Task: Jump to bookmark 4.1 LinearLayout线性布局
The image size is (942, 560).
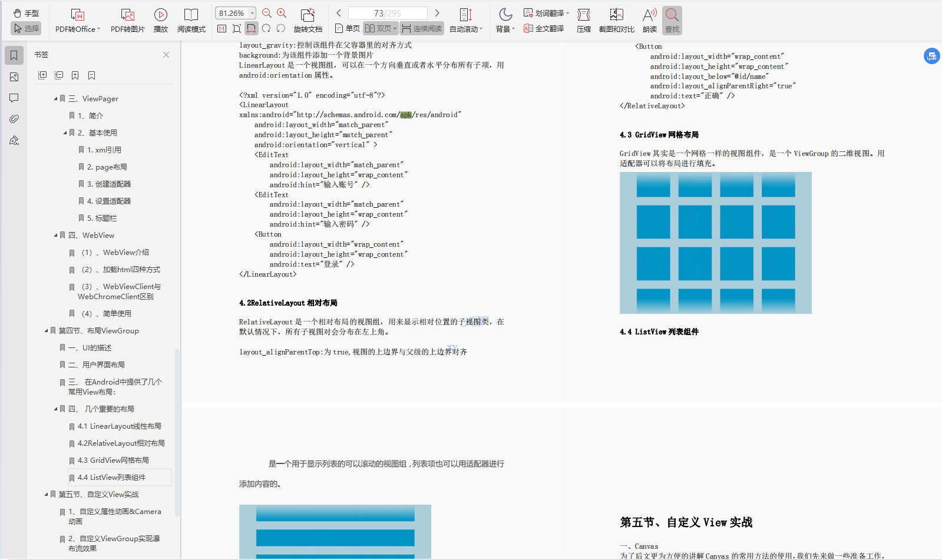Action: (120, 426)
